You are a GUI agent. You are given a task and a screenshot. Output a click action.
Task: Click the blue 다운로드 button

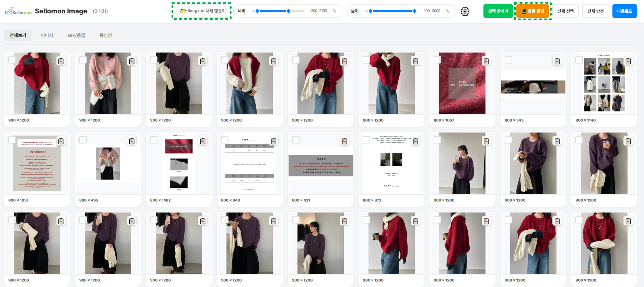click(x=624, y=11)
